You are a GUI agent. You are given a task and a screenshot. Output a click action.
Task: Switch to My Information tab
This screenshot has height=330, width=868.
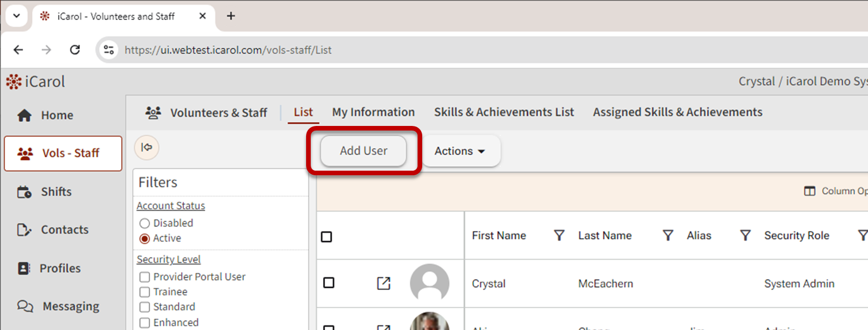coord(373,112)
